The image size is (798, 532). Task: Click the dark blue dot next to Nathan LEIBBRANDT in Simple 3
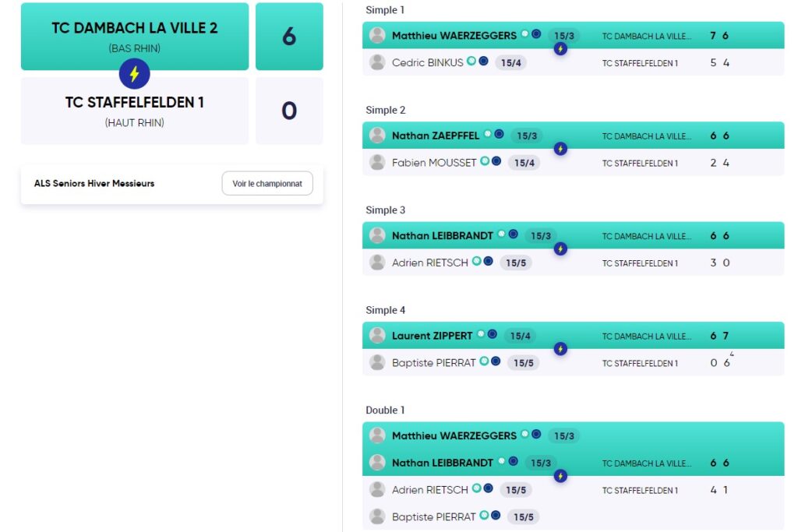tap(513, 234)
